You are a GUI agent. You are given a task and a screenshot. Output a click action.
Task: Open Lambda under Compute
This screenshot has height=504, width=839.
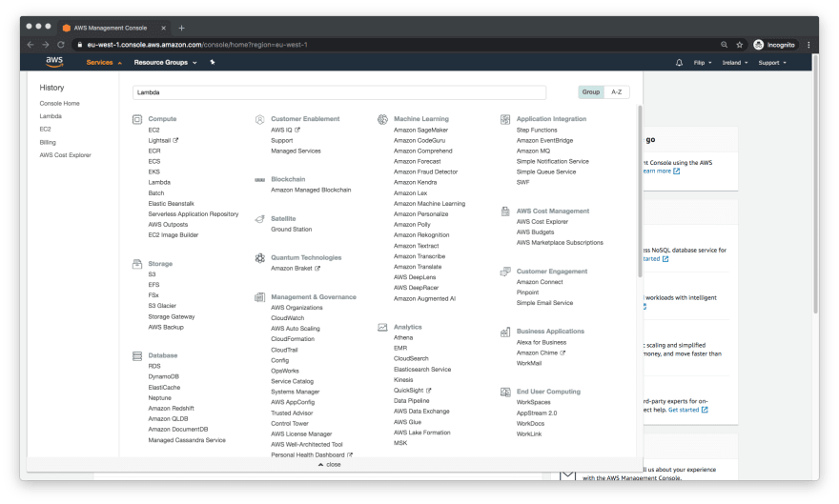point(159,182)
